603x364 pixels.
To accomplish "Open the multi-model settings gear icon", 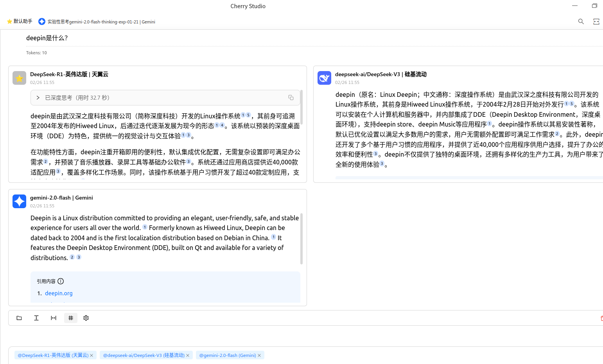I will pos(86,318).
